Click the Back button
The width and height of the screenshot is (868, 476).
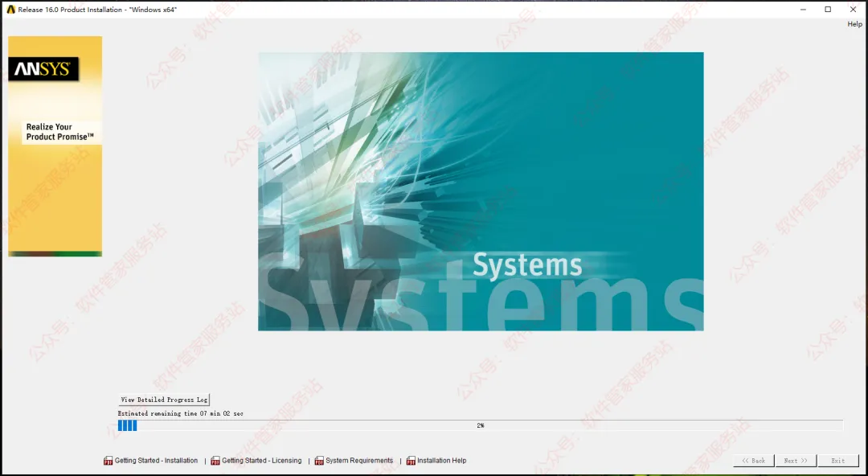(x=753, y=461)
